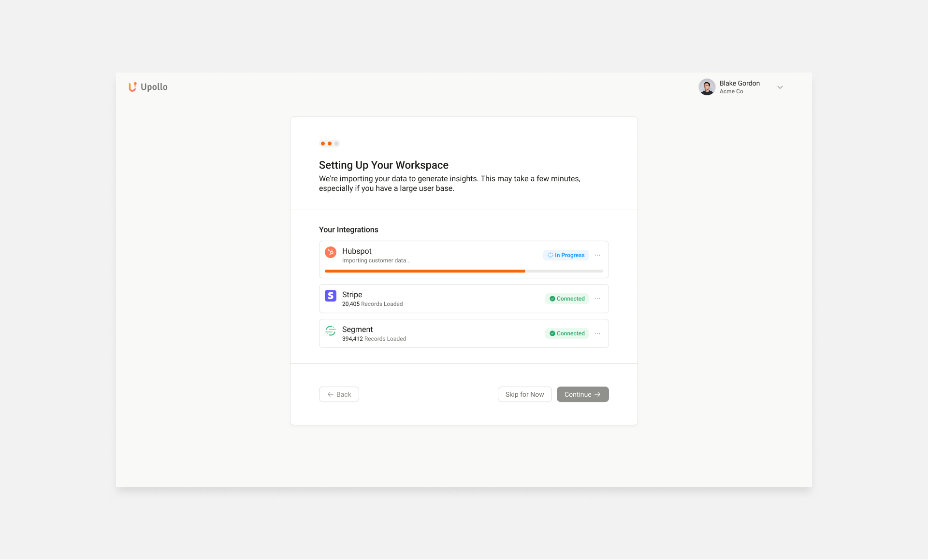Click the arrow icon inside the Continue button
This screenshot has width=928, height=560.
[x=598, y=394]
